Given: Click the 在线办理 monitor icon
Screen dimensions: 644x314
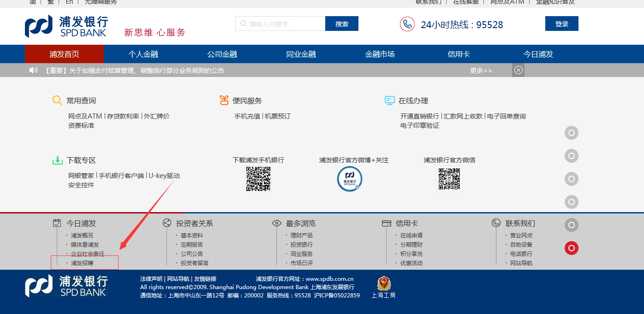Looking at the screenshot, I should pyautogui.click(x=390, y=101).
